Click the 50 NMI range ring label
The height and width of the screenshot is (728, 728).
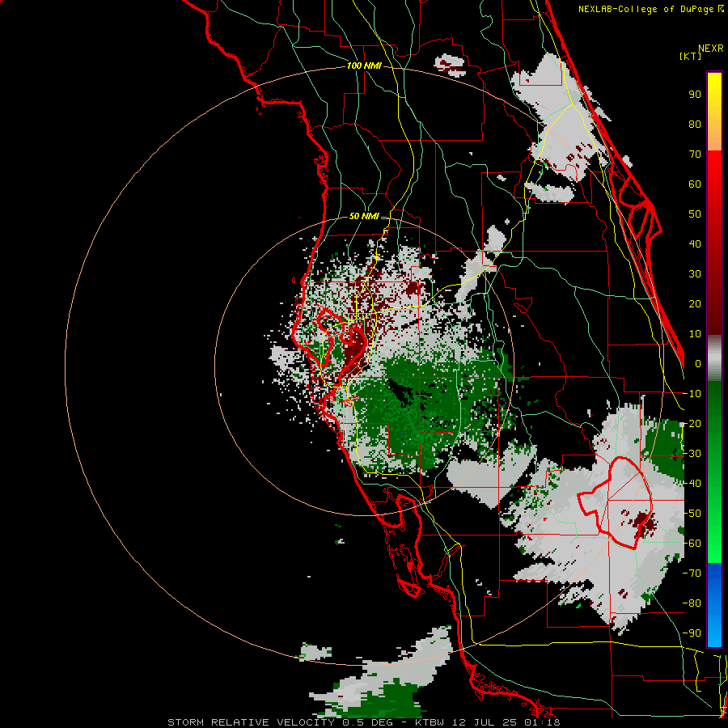click(x=363, y=216)
